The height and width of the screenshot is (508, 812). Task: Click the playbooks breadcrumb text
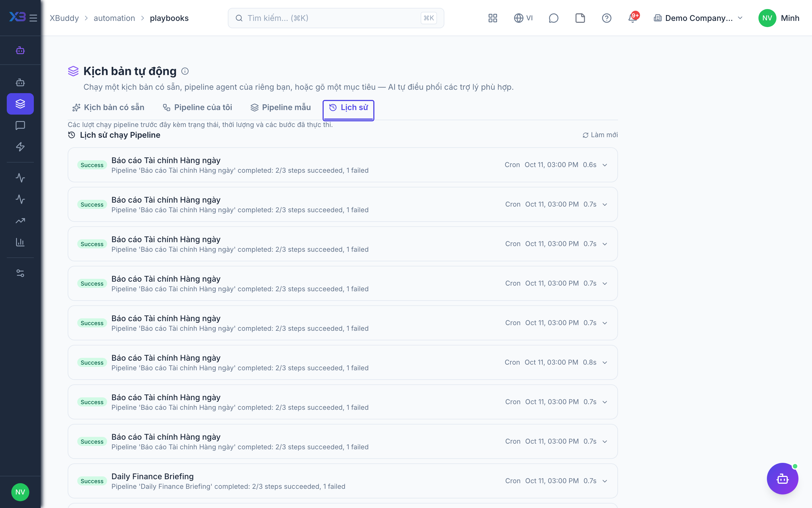coord(169,18)
